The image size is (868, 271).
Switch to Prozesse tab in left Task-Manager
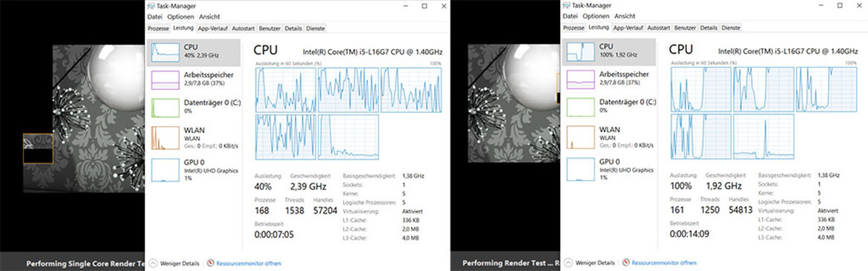[x=159, y=27]
